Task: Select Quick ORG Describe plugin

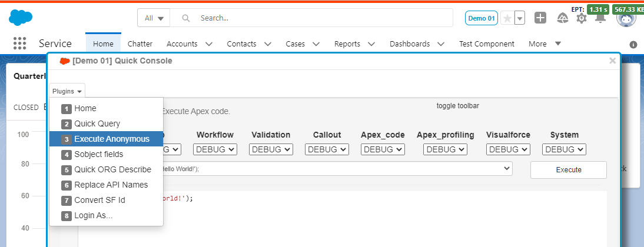Action: click(x=107, y=169)
